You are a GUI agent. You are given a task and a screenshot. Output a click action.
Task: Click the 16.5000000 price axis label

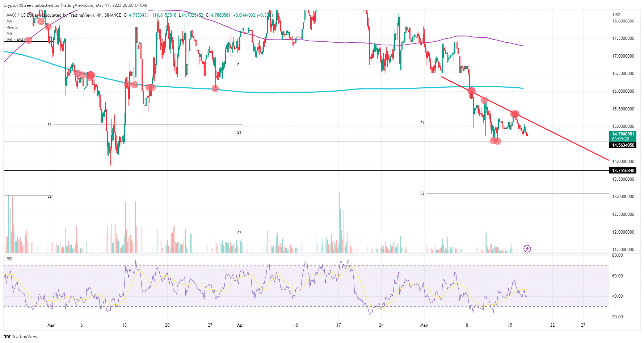[x=623, y=74]
